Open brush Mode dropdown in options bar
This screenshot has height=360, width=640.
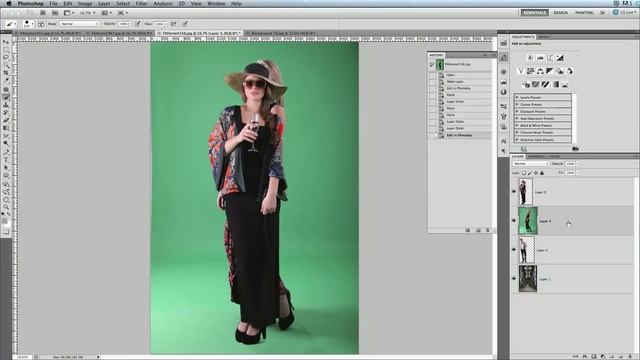click(80, 24)
